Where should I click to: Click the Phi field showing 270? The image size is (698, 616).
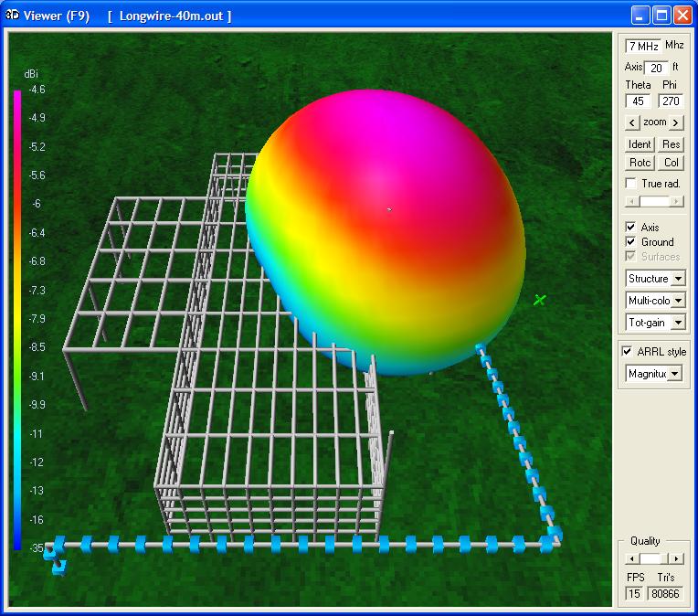[671, 101]
